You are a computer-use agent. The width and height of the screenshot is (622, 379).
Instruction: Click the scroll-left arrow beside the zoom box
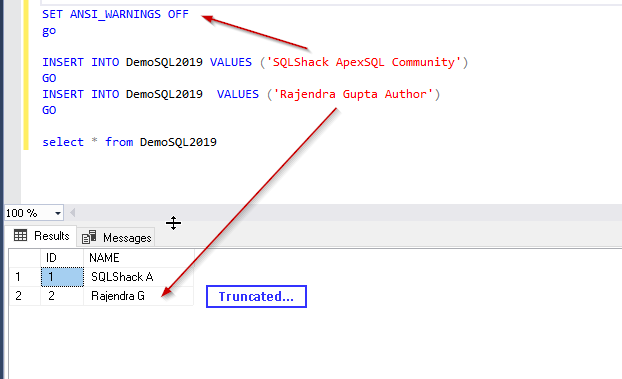pyautogui.click(x=72, y=213)
